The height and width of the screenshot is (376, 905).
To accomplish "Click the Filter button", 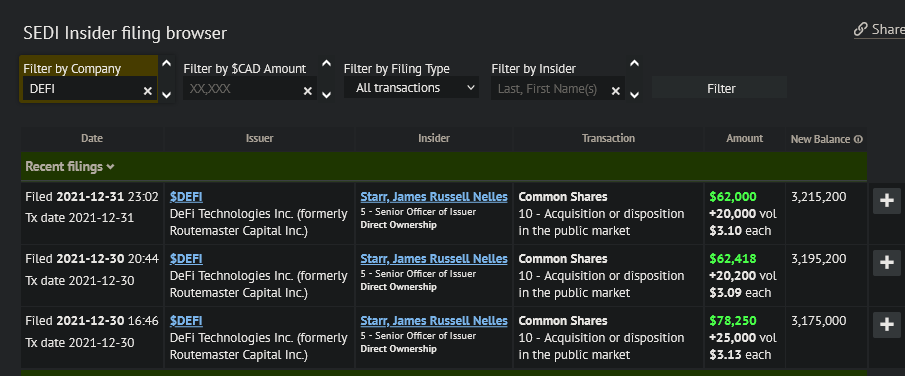I will click(720, 88).
